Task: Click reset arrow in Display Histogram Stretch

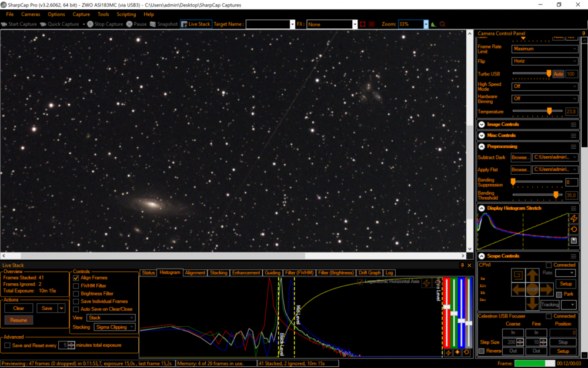Action: 574,230
